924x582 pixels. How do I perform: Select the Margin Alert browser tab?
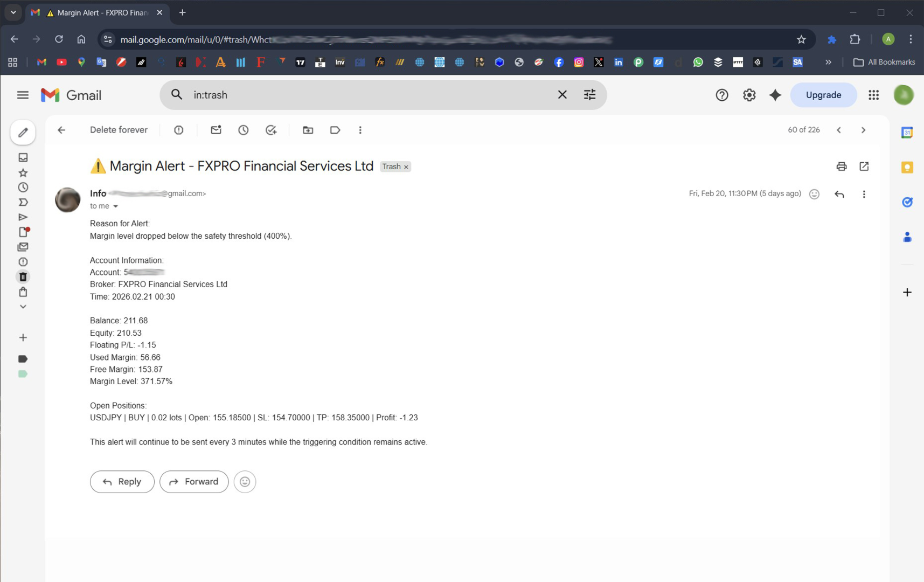[x=98, y=13]
